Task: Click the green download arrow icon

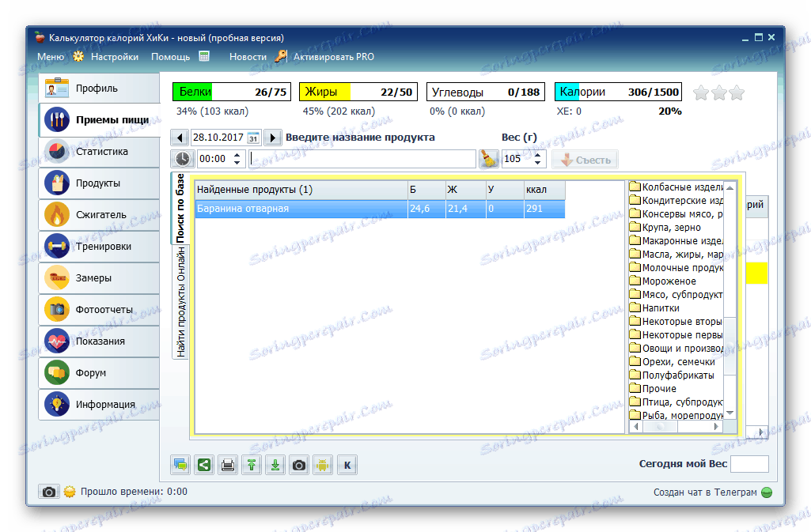Action: click(x=275, y=465)
